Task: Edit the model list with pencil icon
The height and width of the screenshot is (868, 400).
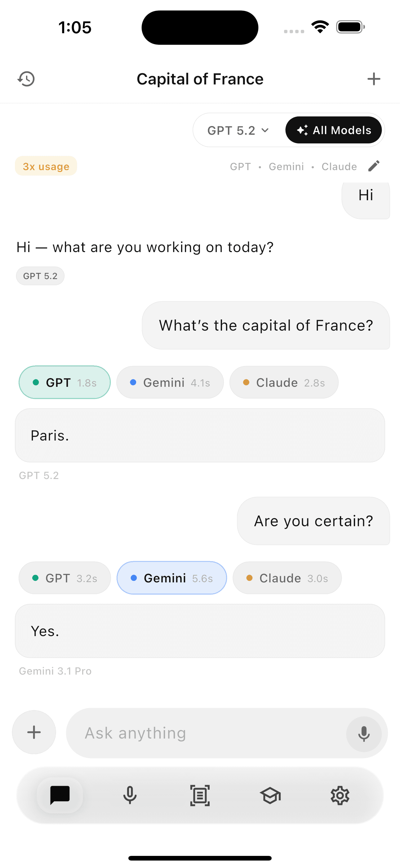Action: [374, 166]
